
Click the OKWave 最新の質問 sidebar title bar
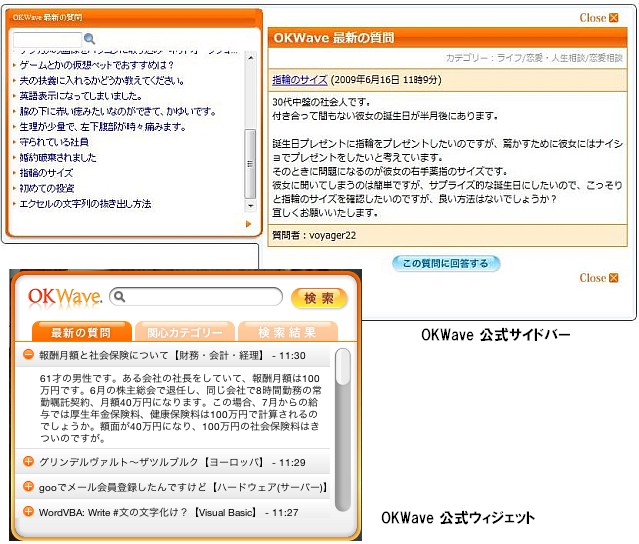point(134,17)
